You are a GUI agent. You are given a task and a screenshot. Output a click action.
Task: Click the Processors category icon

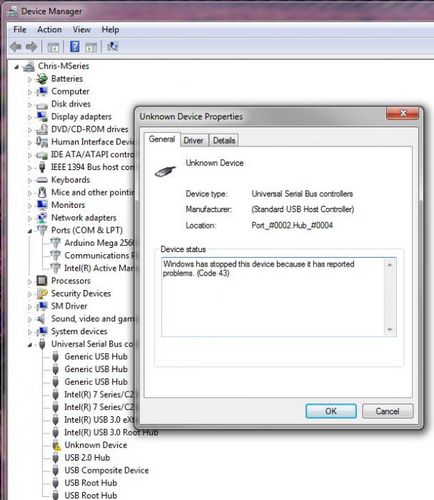[x=42, y=281]
